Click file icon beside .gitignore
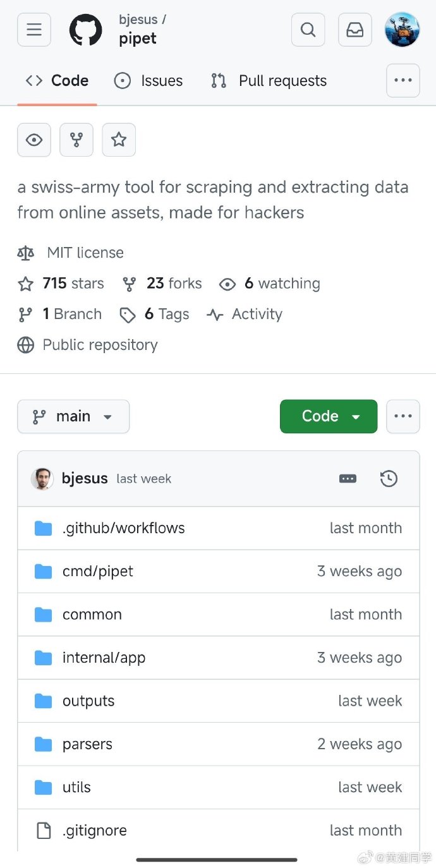 (43, 831)
